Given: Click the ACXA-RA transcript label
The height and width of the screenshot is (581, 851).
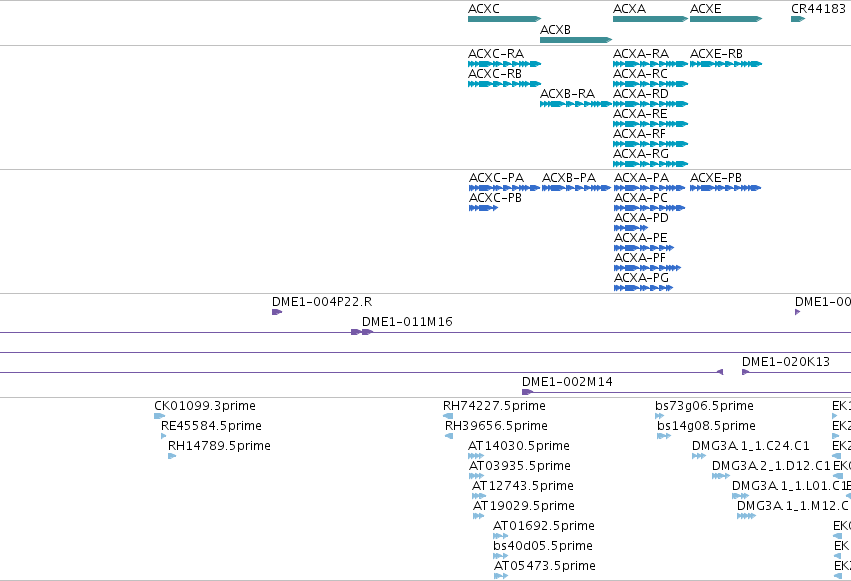Looking at the screenshot, I should click(641, 54).
